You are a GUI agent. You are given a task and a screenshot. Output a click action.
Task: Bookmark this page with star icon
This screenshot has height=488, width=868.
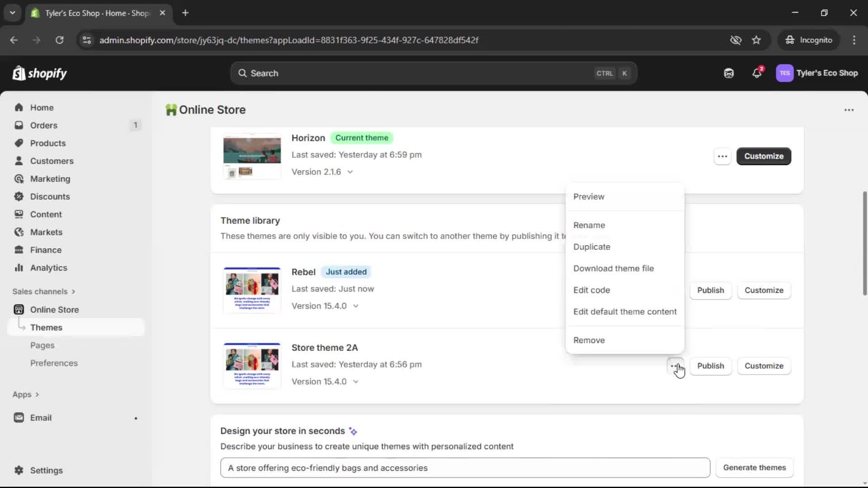click(x=756, y=40)
